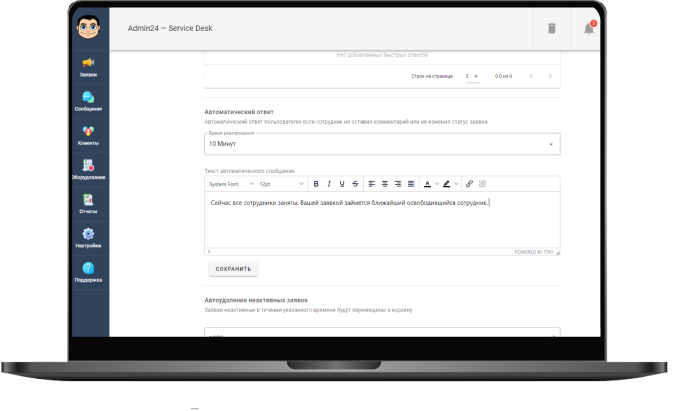The width and height of the screenshot is (677, 411).
Task: Click the СОХРАНИТЬ button
Action: click(x=233, y=269)
